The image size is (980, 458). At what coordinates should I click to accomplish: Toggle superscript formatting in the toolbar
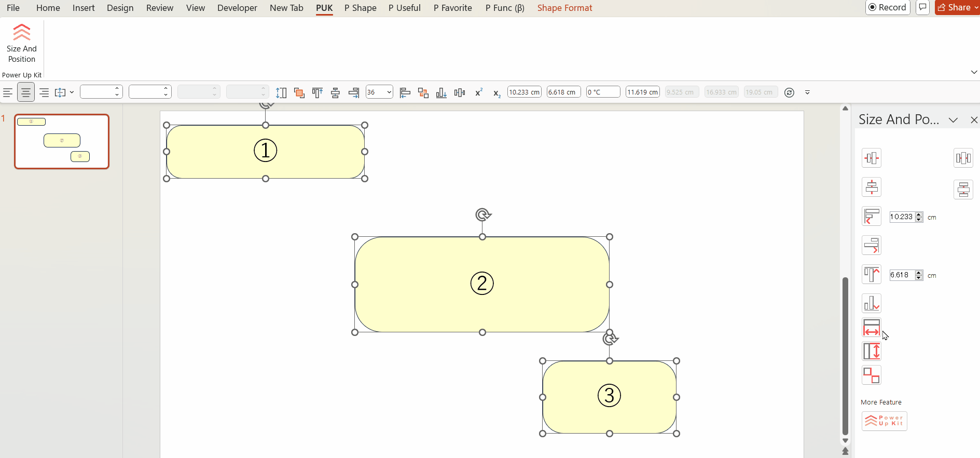coord(478,92)
